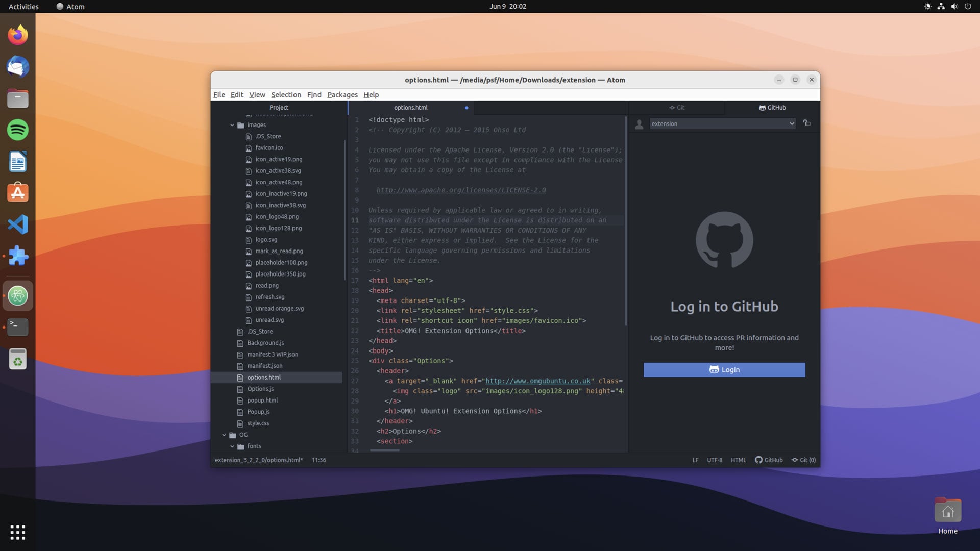Click the fetch from remote icon

[x=807, y=123]
